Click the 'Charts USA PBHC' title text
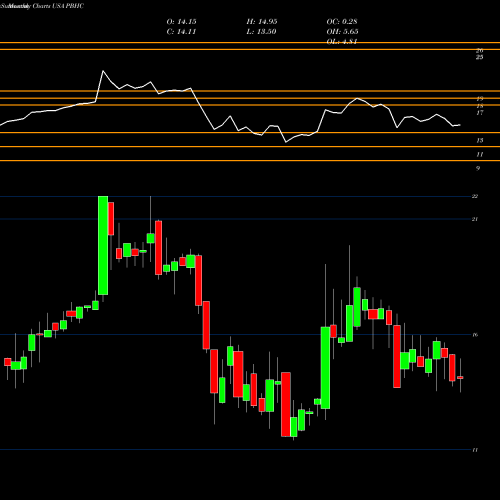This screenshot has width=500, height=500. [58, 6]
